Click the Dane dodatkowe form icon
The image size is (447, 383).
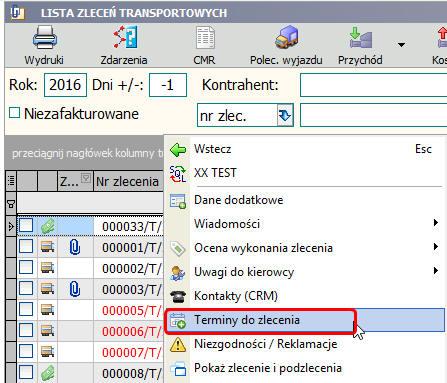tap(178, 201)
